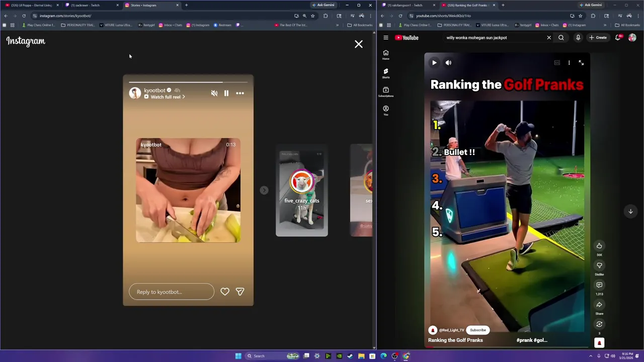Clear the YouTube search text
Image resolution: width=644 pixels, height=362 pixels.
click(x=549, y=38)
